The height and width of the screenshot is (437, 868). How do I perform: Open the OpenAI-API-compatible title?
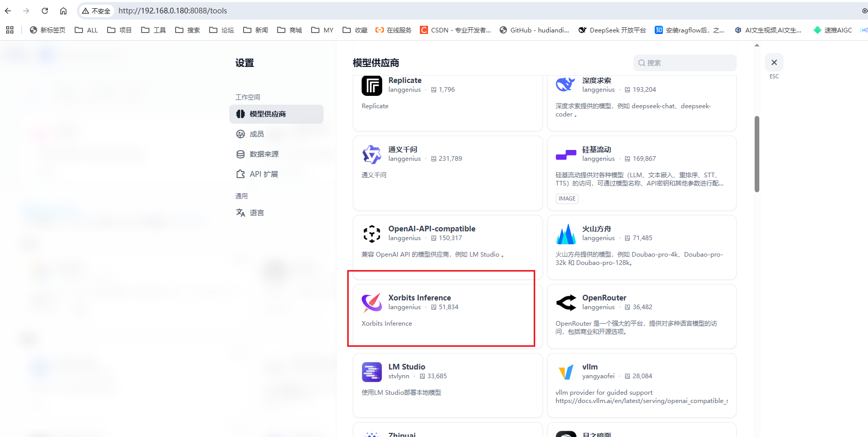(x=432, y=229)
